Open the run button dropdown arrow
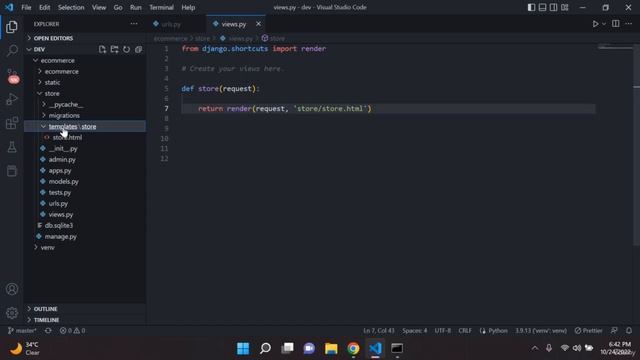This screenshot has height=360, width=640. (604, 24)
